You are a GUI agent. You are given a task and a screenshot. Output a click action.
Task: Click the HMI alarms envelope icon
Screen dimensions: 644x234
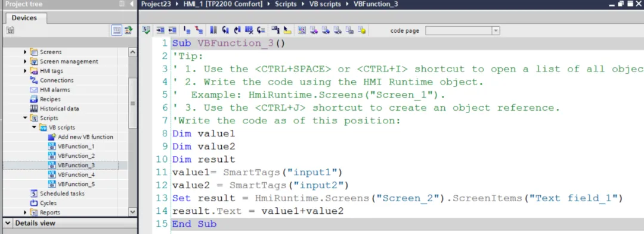pos(33,90)
